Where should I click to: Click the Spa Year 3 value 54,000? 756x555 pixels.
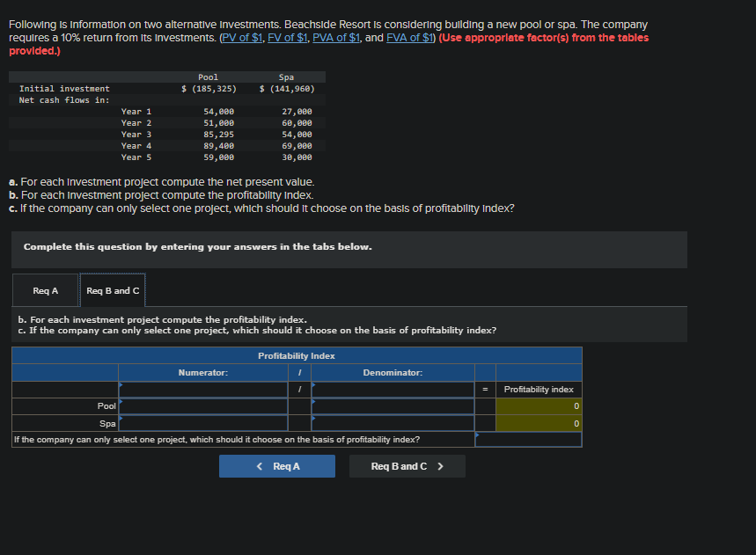[297, 135]
